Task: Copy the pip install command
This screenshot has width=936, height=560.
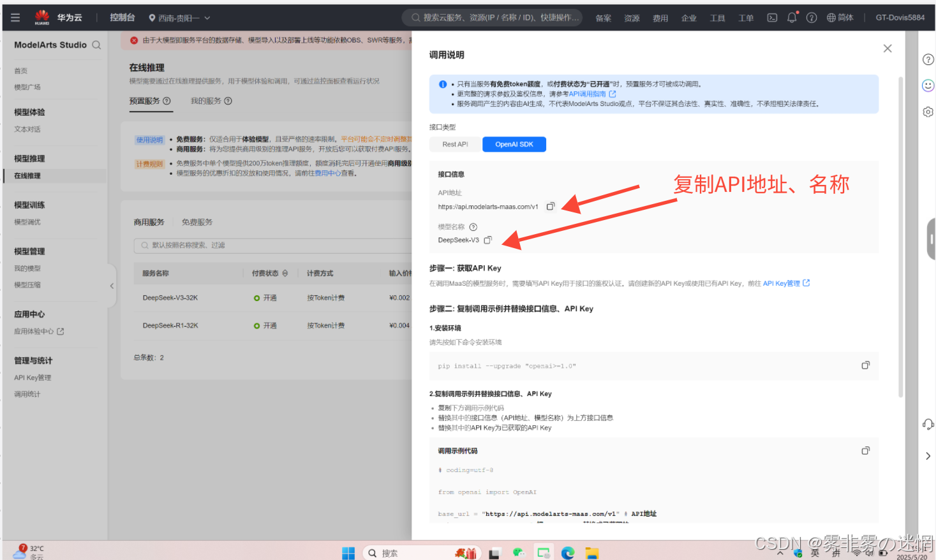Action: (x=866, y=365)
